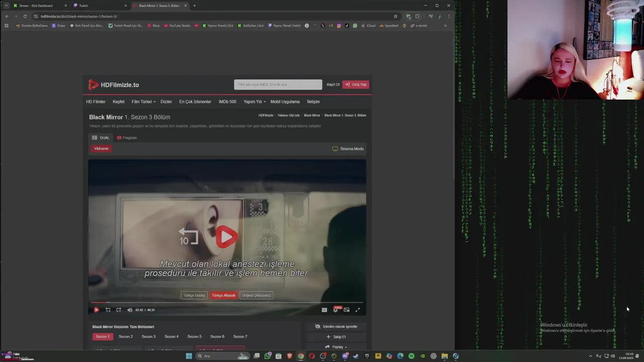The image size is (644, 362).
Task: Expand the Film Türleri dropdown
Action: 143,102
